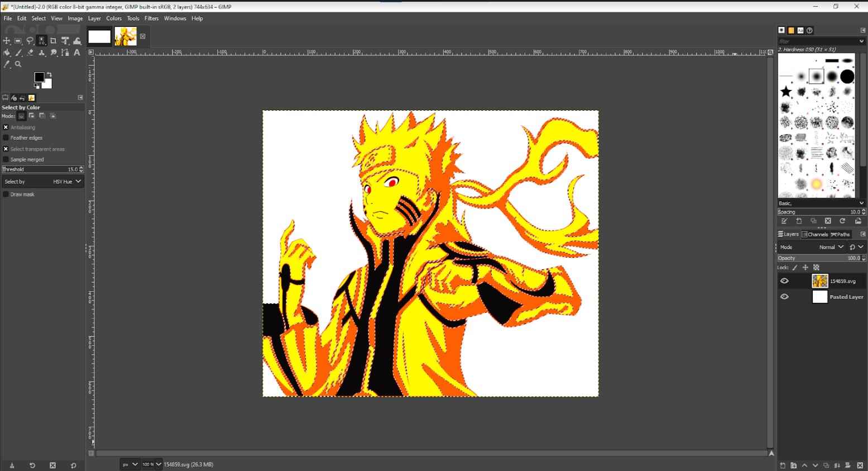Select the Eraser tool

[x=30, y=53]
